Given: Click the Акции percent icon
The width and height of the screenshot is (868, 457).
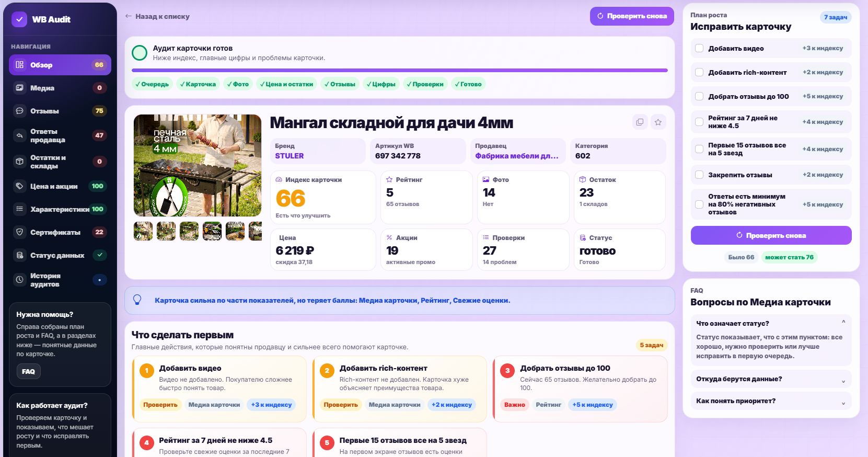Looking at the screenshot, I should pos(389,237).
